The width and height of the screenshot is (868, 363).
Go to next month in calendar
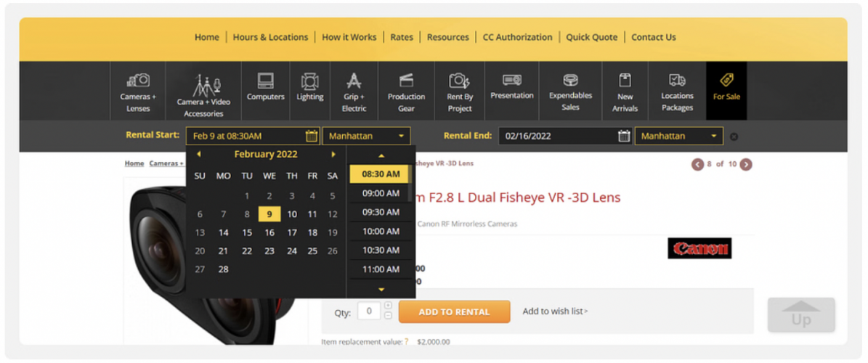pos(333,154)
